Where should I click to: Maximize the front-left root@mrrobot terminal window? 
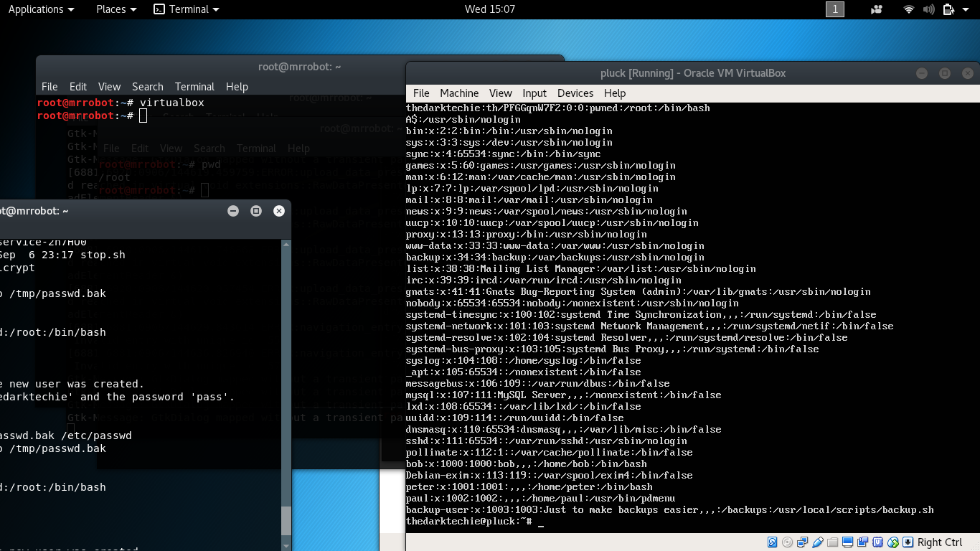(256, 211)
